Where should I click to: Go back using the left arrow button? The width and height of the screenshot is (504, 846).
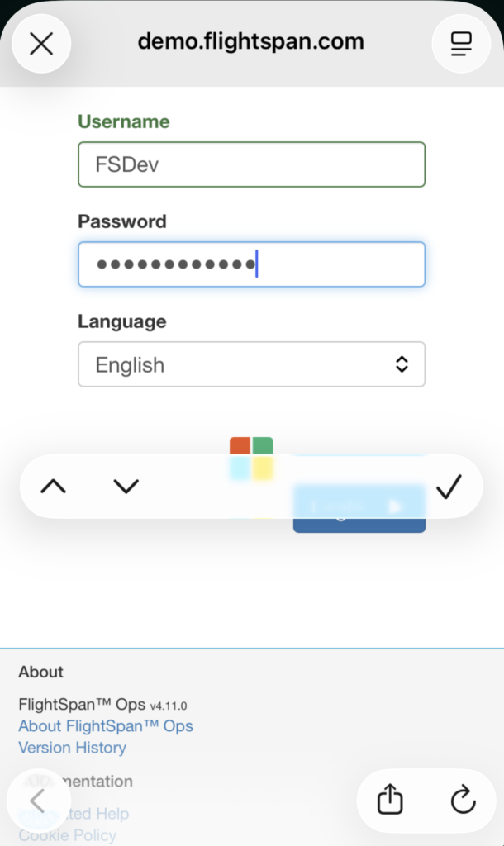(x=37, y=800)
